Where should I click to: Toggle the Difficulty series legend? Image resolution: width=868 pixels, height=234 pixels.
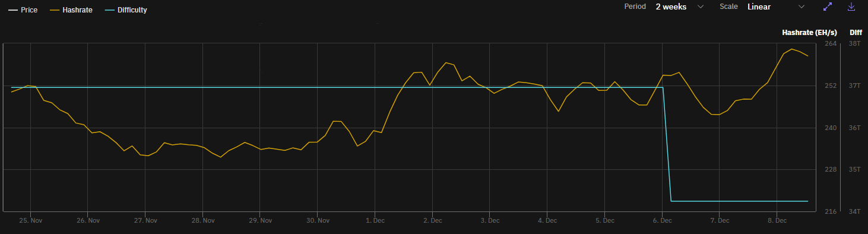(x=125, y=10)
